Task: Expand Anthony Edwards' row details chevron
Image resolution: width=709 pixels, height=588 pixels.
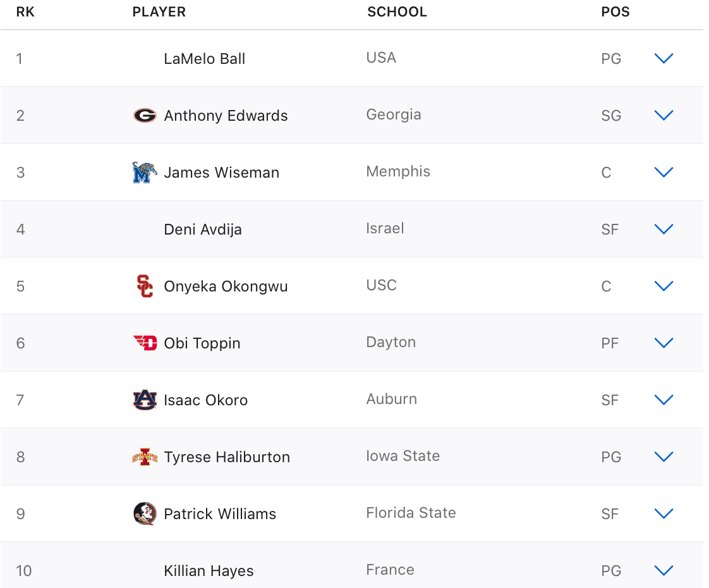Action: tap(664, 115)
